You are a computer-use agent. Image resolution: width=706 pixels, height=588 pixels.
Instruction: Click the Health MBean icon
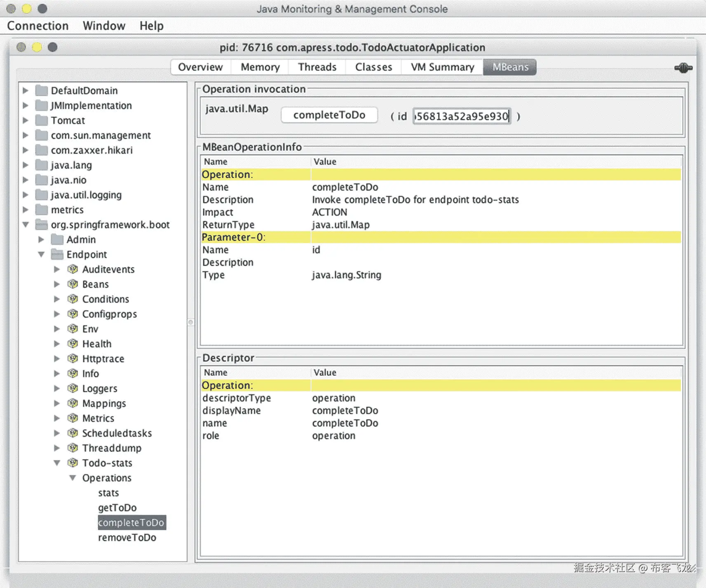click(73, 343)
